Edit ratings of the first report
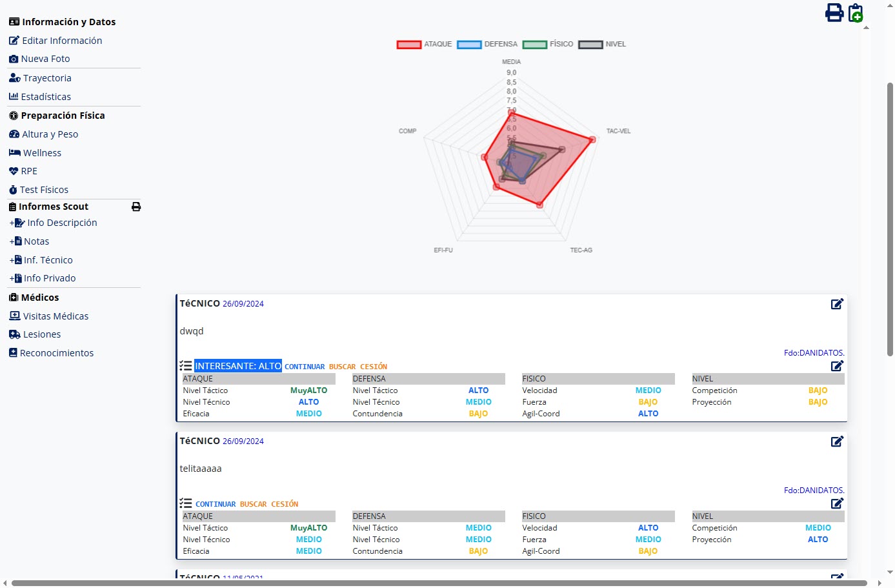 pos(837,366)
